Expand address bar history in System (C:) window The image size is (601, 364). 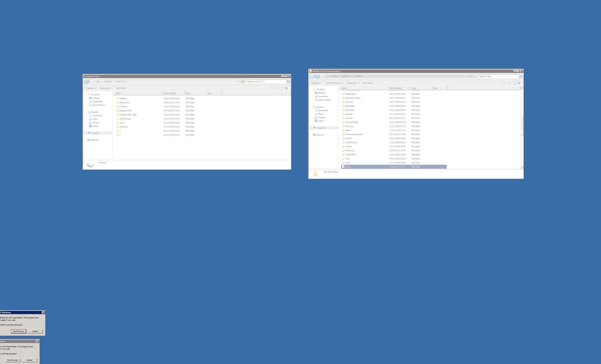click(238, 81)
